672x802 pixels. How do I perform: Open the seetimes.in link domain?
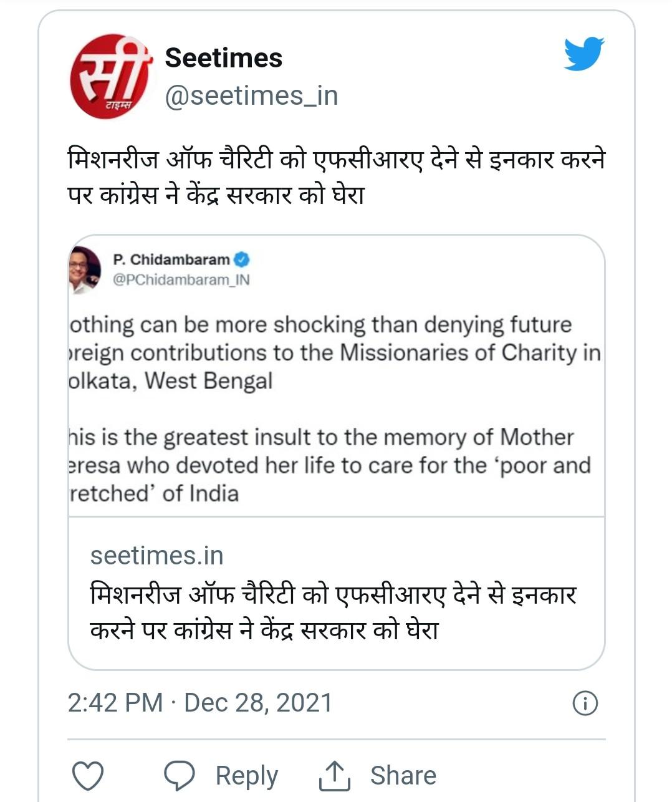point(156,556)
